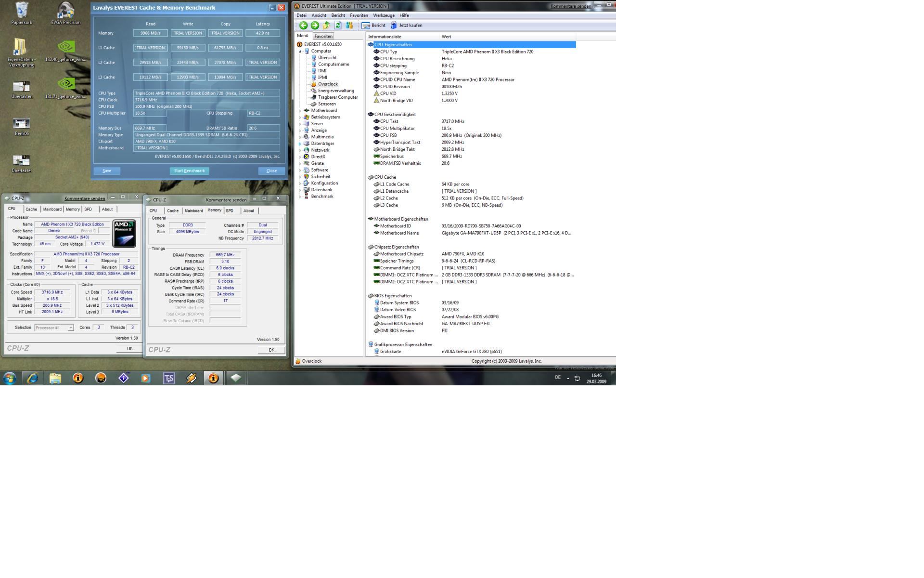Open TeamSpeak icon on the taskbar

pos(168,378)
